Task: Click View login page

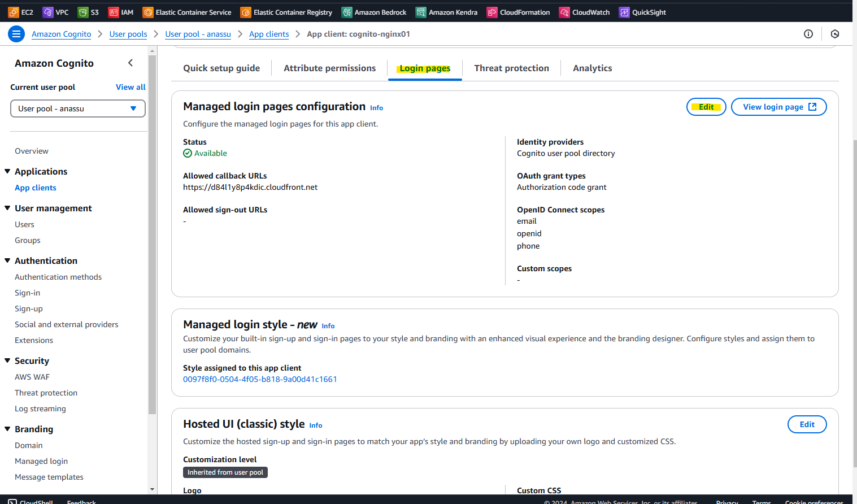Action: coord(778,106)
